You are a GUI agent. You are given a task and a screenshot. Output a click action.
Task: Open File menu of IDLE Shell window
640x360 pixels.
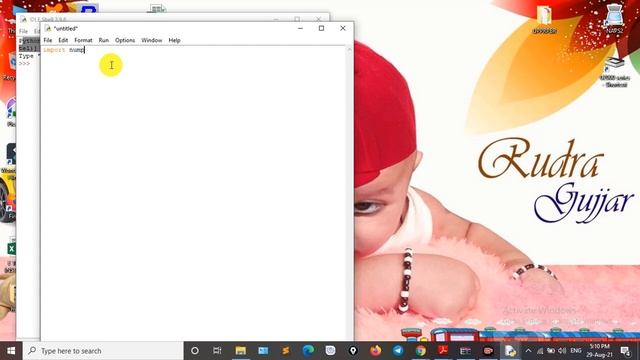click(x=24, y=31)
